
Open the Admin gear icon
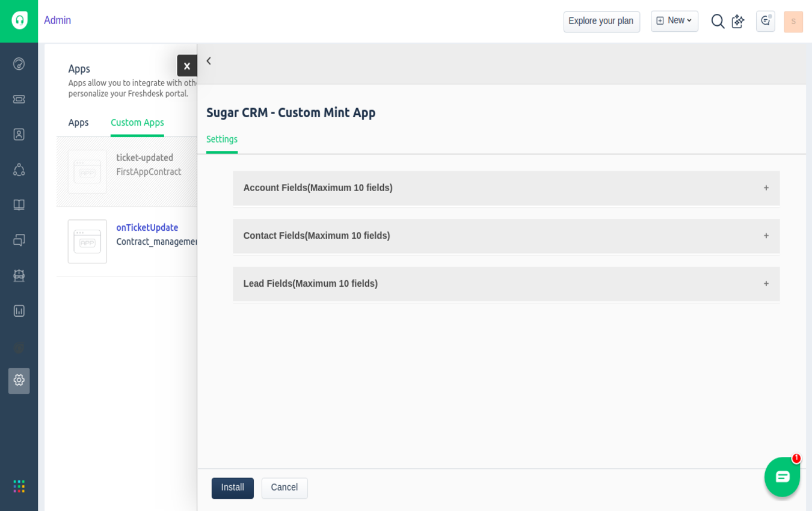tap(19, 381)
